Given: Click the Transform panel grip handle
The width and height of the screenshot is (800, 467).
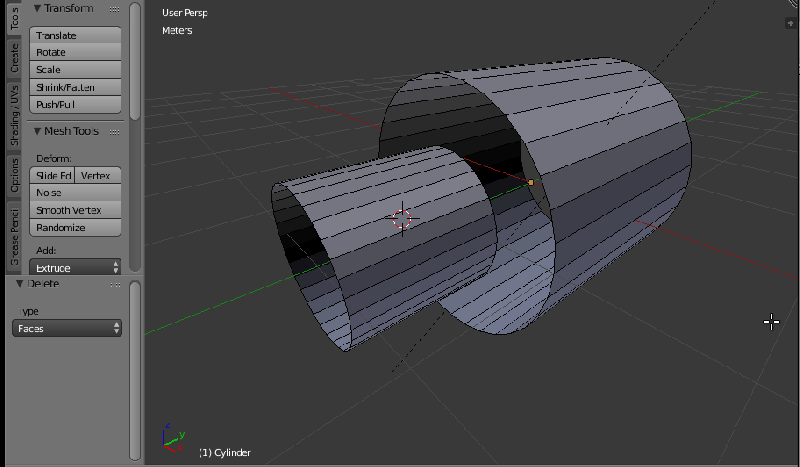Looking at the screenshot, I should click(x=115, y=9).
